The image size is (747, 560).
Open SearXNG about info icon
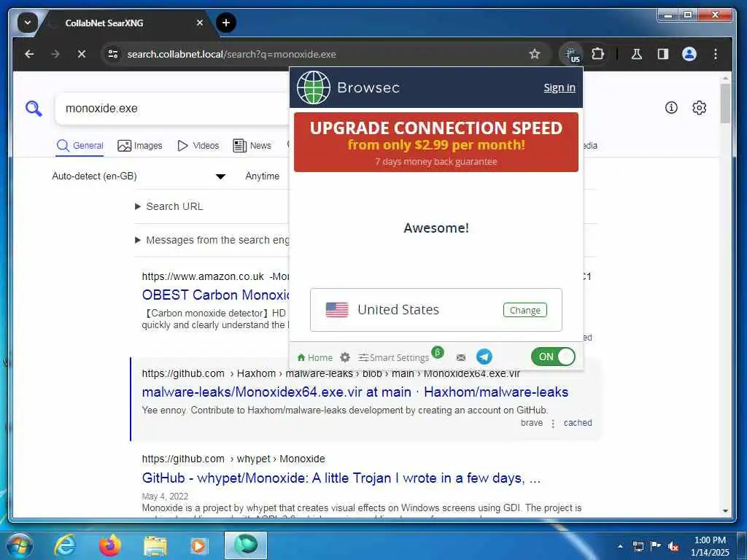(671, 108)
